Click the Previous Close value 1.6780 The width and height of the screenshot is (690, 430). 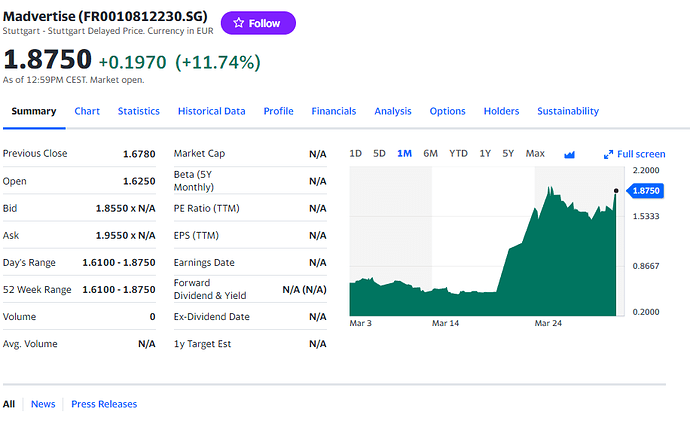point(139,154)
